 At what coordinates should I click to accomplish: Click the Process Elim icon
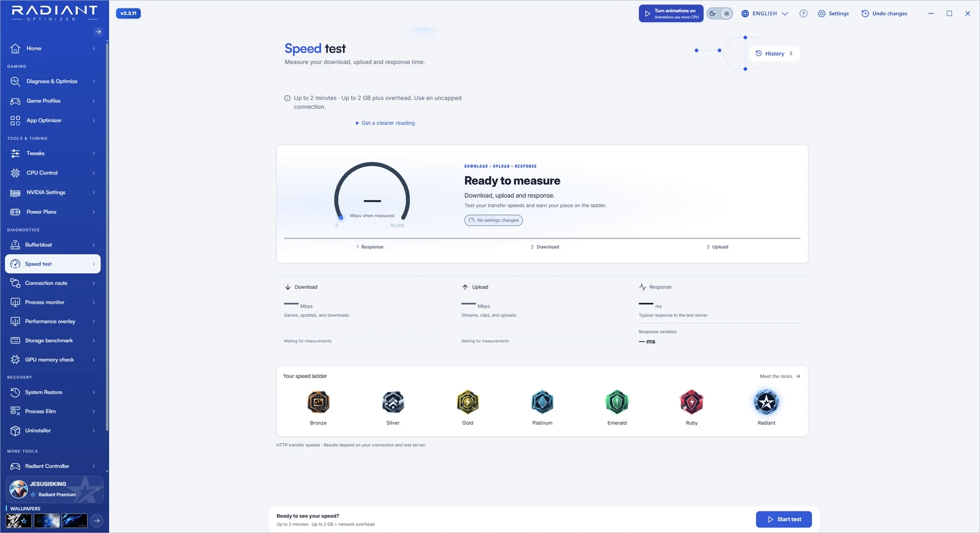tap(15, 411)
